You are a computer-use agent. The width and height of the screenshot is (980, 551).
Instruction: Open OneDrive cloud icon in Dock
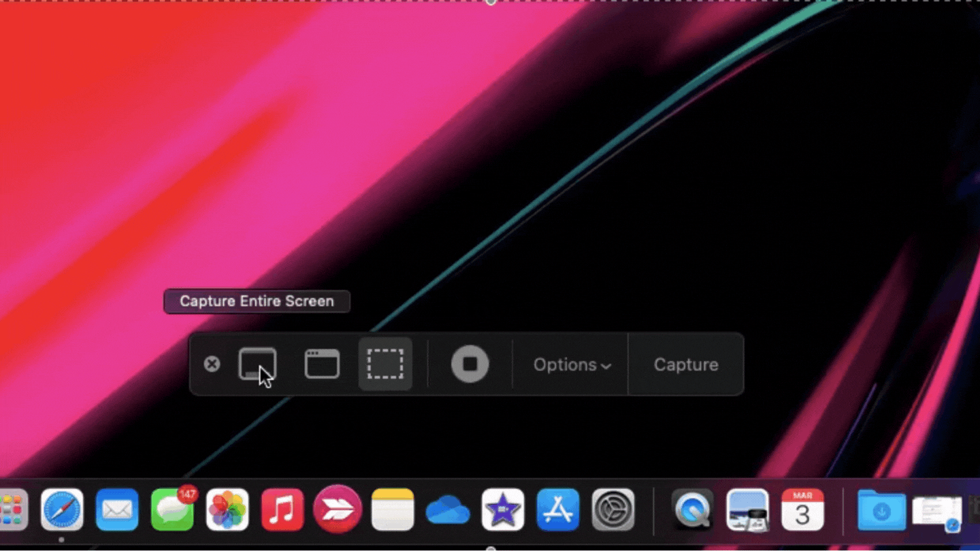pyautogui.click(x=448, y=511)
